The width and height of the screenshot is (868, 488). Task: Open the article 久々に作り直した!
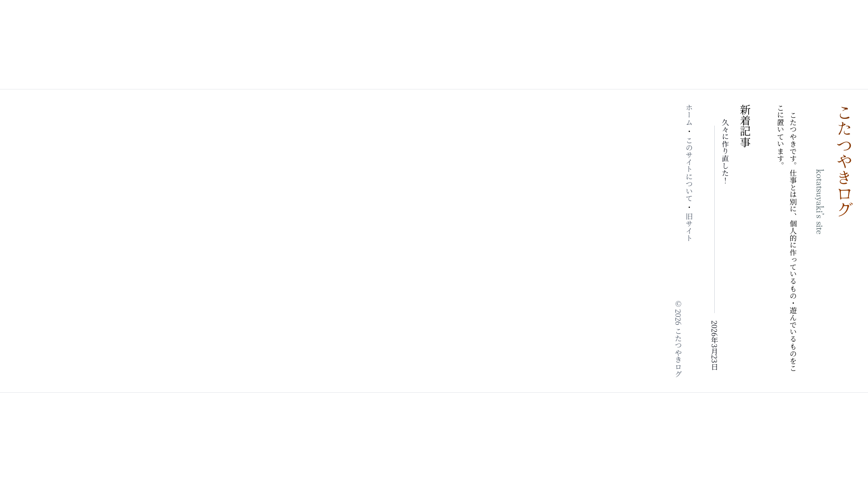click(x=726, y=151)
